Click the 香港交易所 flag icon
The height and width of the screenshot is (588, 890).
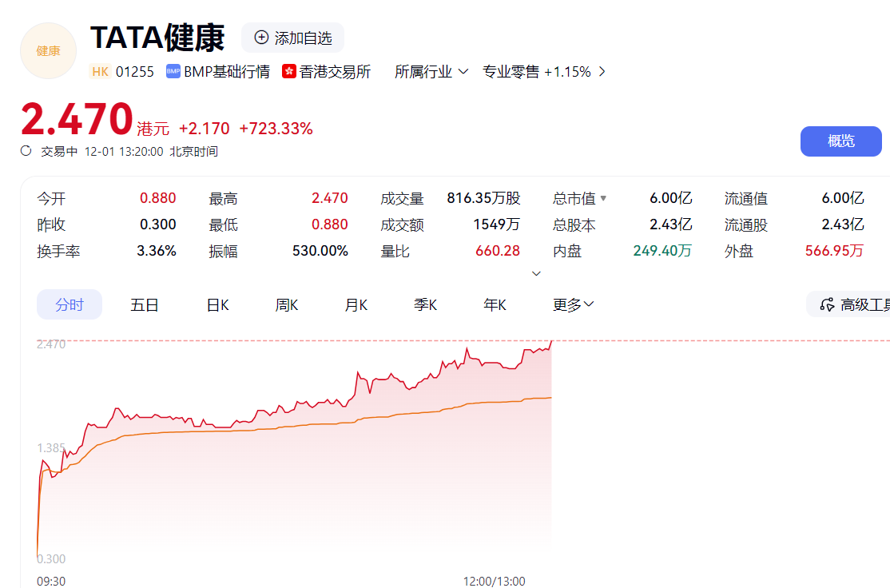tap(289, 72)
